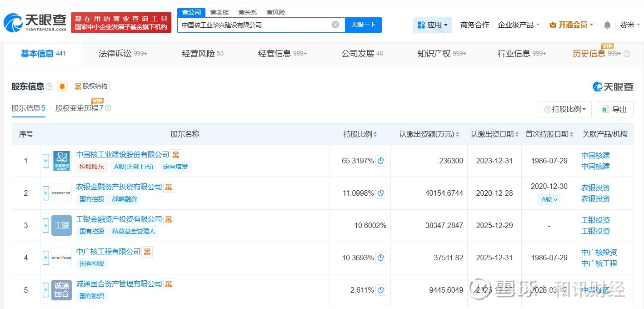Expand row 1 shareholder with plus button
The height and width of the screenshot is (309, 644).
click(46, 161)
